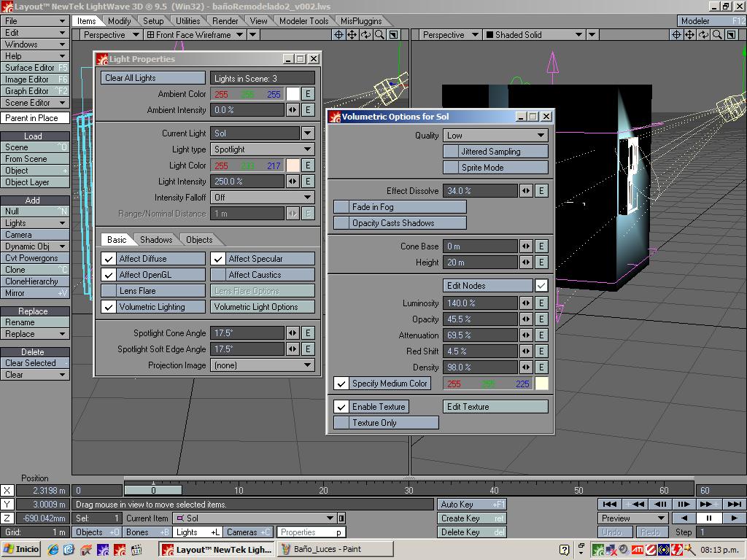Open the File menu dropdown

[35, 21]
